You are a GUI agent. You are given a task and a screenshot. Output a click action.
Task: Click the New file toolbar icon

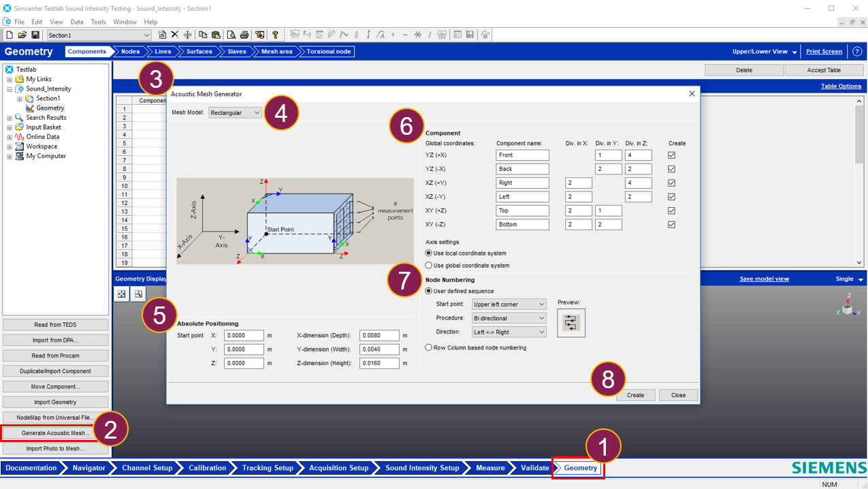pyautogui.click(x=10, y=35)
